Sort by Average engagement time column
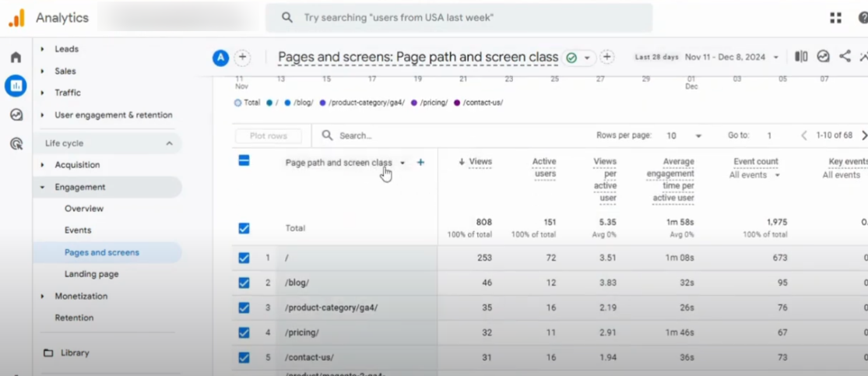The image size is (868, 376). (x=672, y=179)
